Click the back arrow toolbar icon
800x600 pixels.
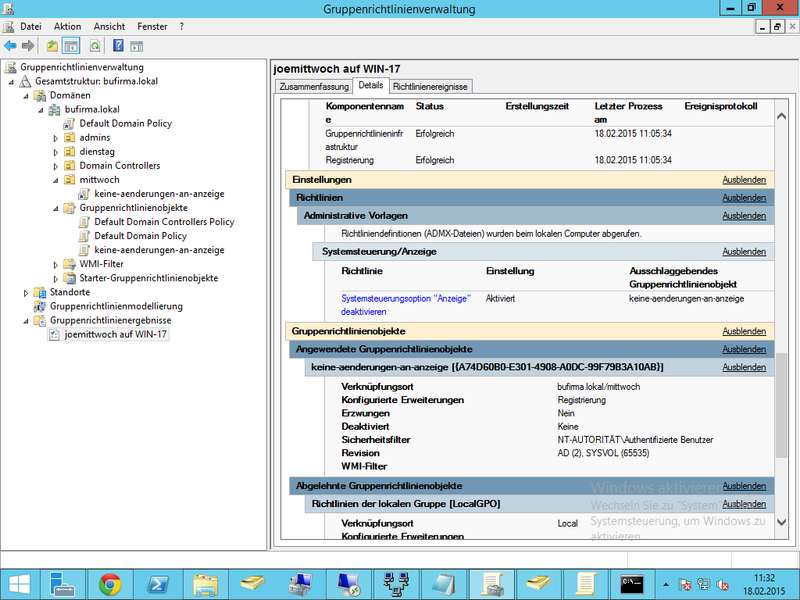point(10,46)
